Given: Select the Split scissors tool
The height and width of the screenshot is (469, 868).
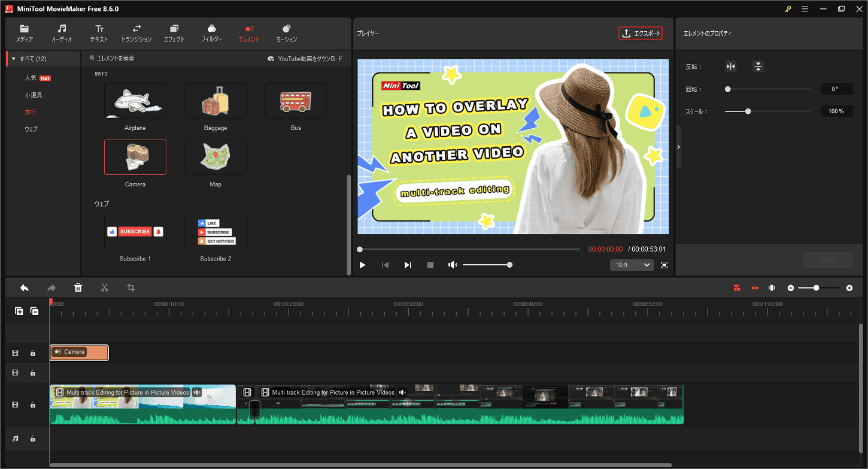Looking at the screenshot, I should coord(105,288).
